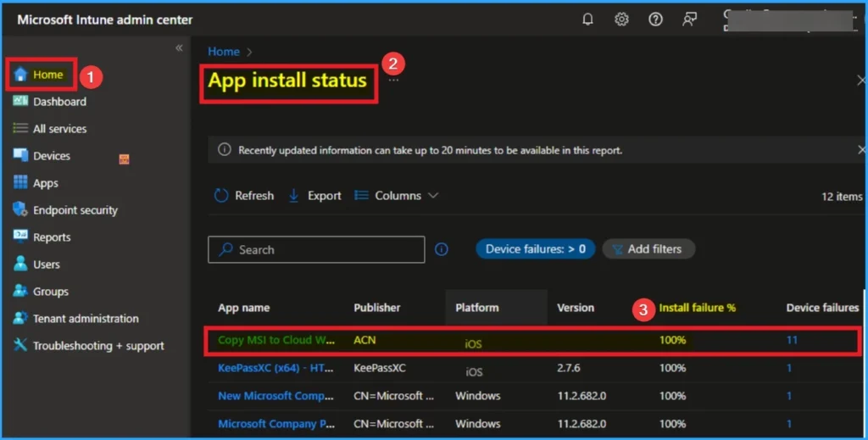868x440 pixels.
Task: Open Reports in the sidebar
Action: [x=52, y=237]
